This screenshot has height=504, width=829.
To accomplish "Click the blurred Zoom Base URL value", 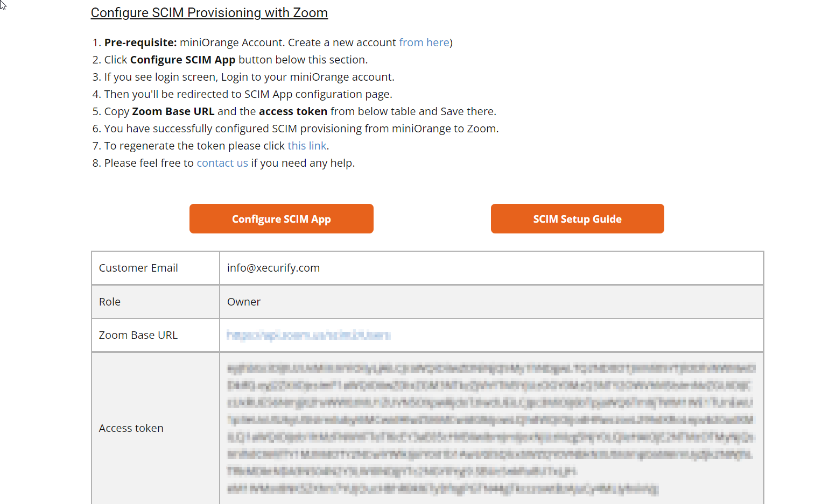I will point(308,335).
